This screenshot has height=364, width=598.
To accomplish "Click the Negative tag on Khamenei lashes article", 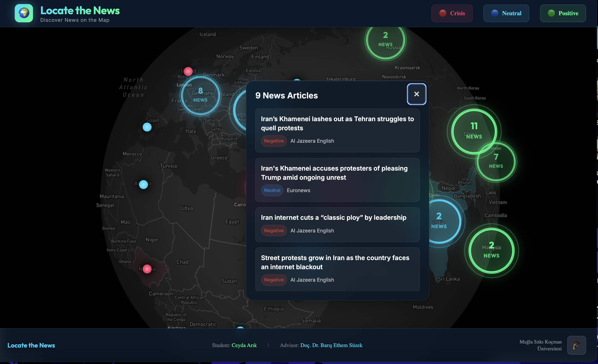I will pyautogui.click(x=274, y=141).
